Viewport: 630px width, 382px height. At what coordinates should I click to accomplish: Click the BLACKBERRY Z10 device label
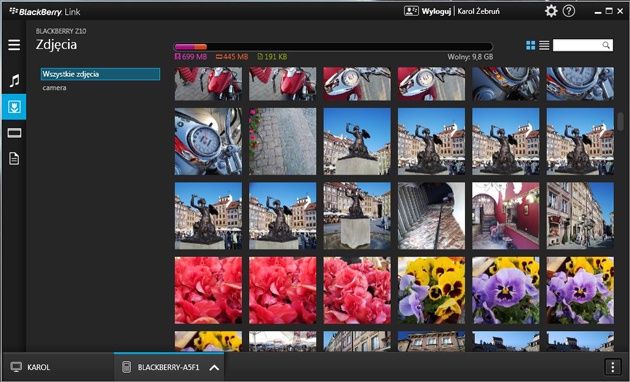61,31
